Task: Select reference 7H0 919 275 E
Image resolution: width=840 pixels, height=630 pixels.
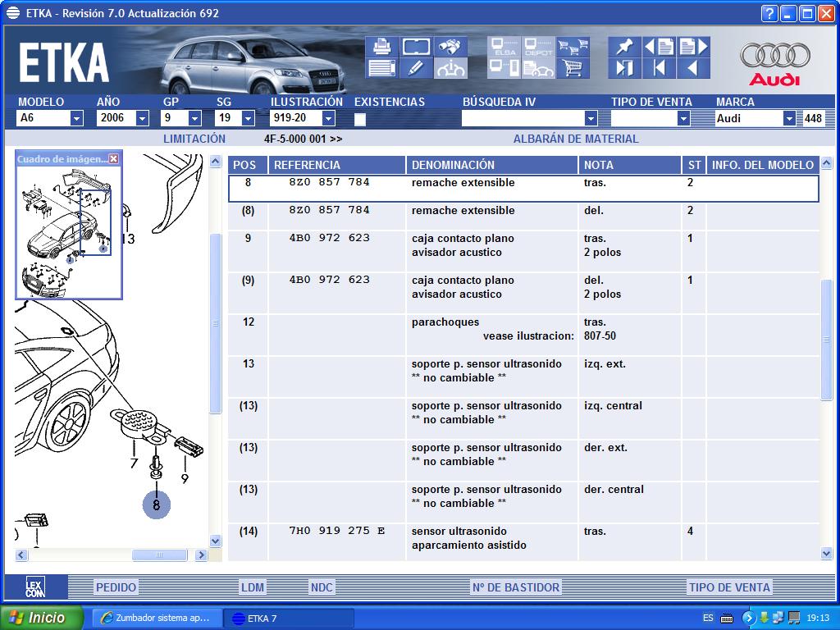Action: point(337,531)
